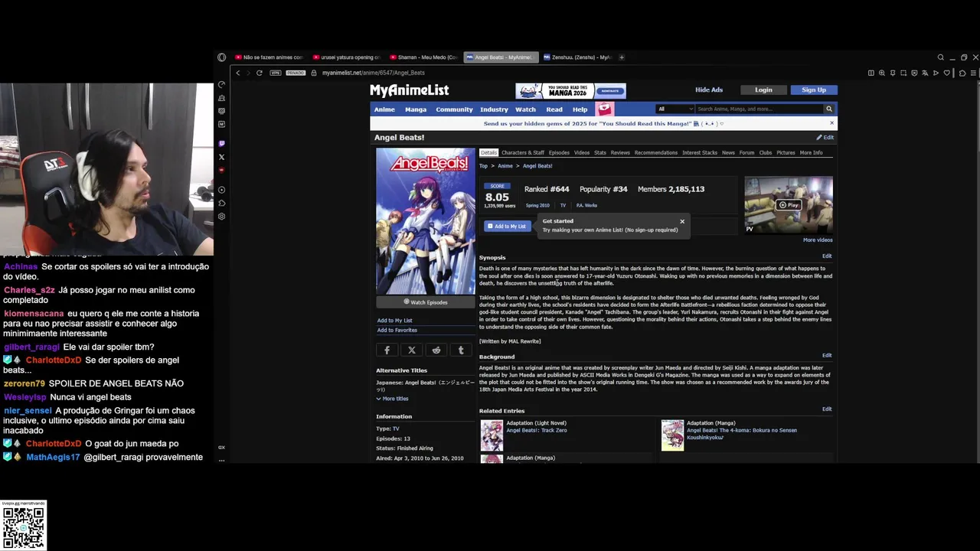Click the Login button
980x551 pixels.
pos(763,90)
